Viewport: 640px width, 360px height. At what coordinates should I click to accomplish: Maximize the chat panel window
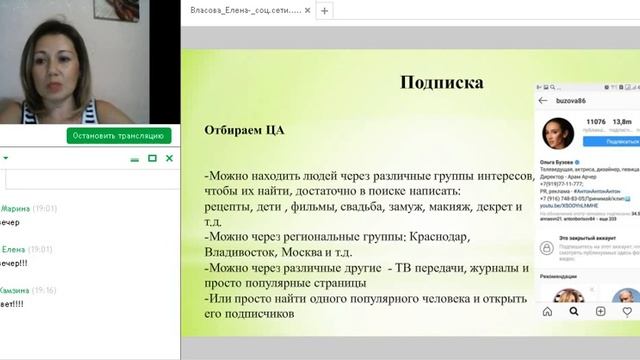(152, 158)
